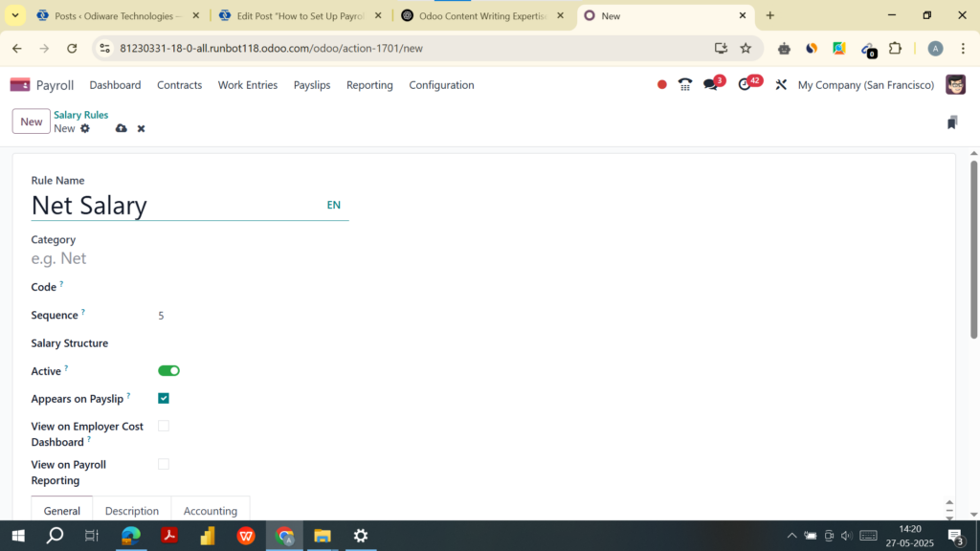Go back via Salary Rules breadcrumb
The height and width of the screenshot is (551, 980).
point(80,115)
